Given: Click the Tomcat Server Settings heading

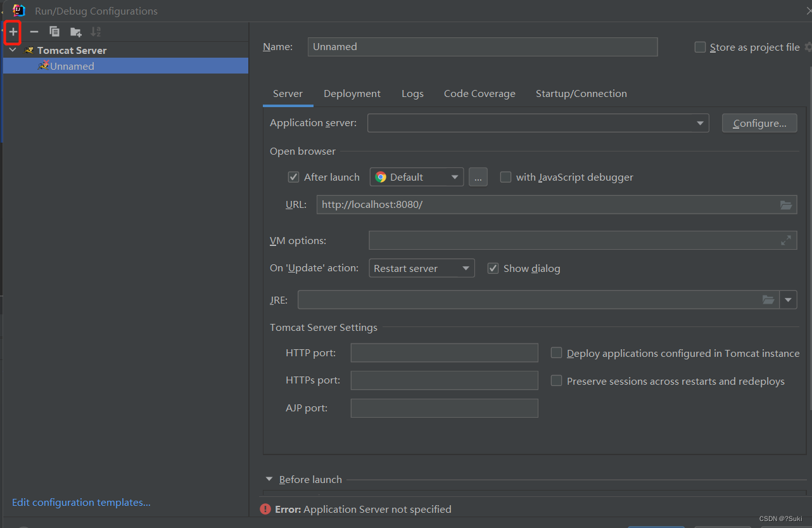Looking at the screenshot, I should point(324,327).
